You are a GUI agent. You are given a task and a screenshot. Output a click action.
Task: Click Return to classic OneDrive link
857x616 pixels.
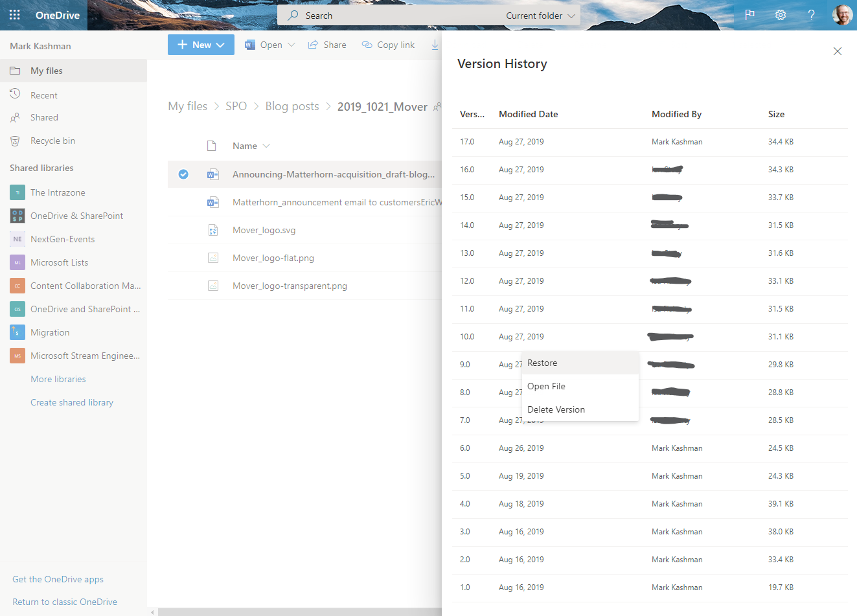(65, 602)
